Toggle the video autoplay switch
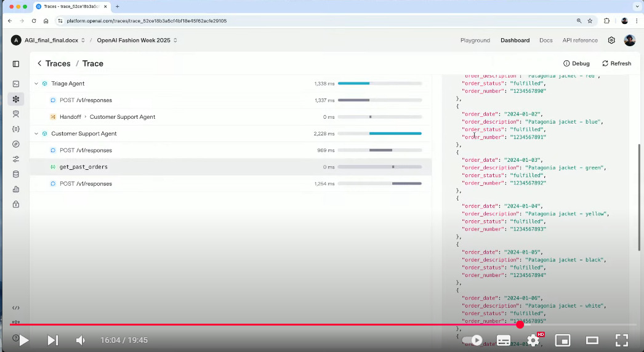Screen dimensions: 644x352 [472, 340]
